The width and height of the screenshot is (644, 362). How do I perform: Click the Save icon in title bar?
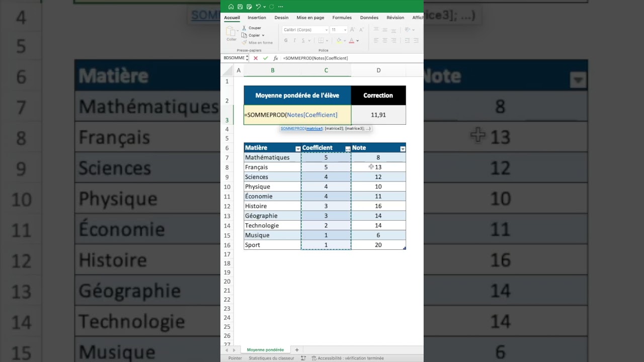240,7
